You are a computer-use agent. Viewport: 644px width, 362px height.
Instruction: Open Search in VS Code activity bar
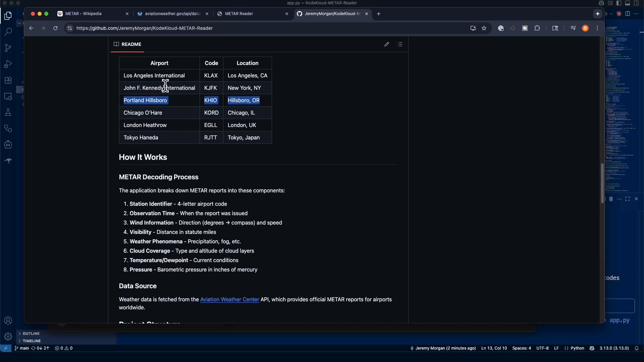[8, 32]
